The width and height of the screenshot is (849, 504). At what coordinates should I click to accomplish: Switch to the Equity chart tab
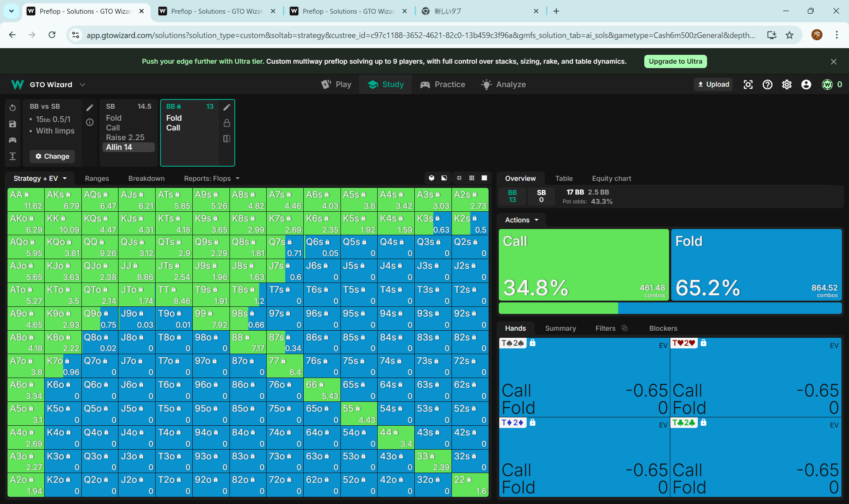(611, 178)
